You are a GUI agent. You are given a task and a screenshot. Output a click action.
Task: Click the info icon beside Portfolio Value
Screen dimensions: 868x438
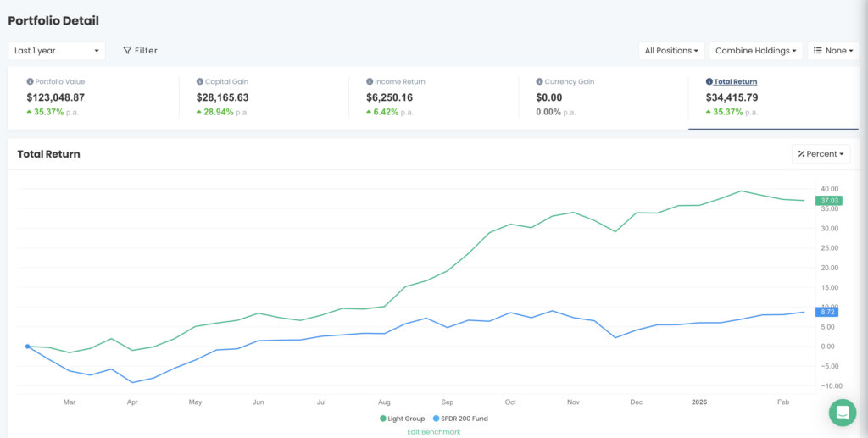pos(31,82)
